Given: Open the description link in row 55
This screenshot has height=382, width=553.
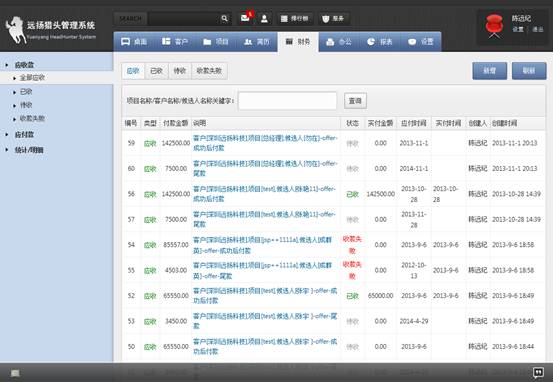Looking at the screenshot, I should [262, 270].
